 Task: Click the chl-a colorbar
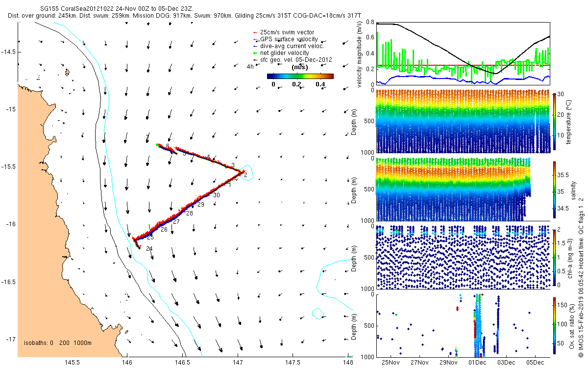coord(554,257)
